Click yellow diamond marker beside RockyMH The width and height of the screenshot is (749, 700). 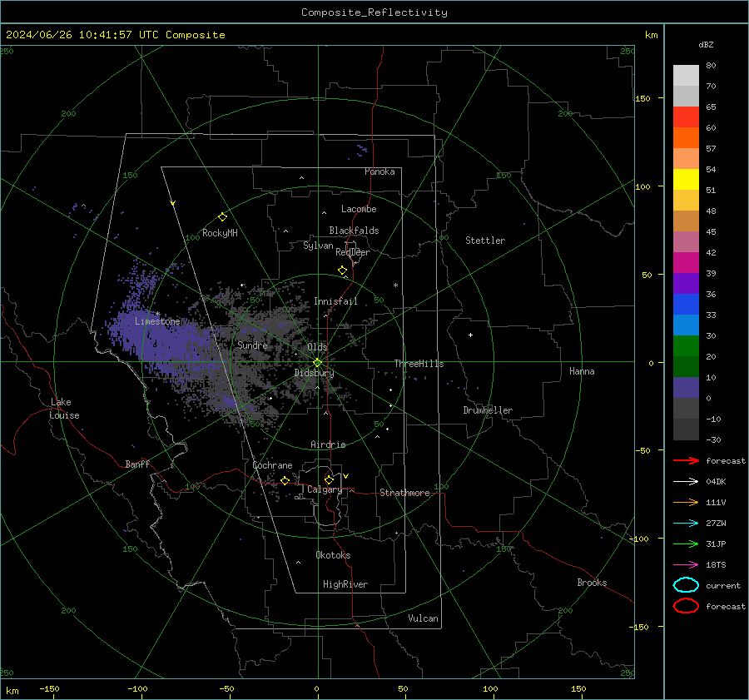pos(222,217)
